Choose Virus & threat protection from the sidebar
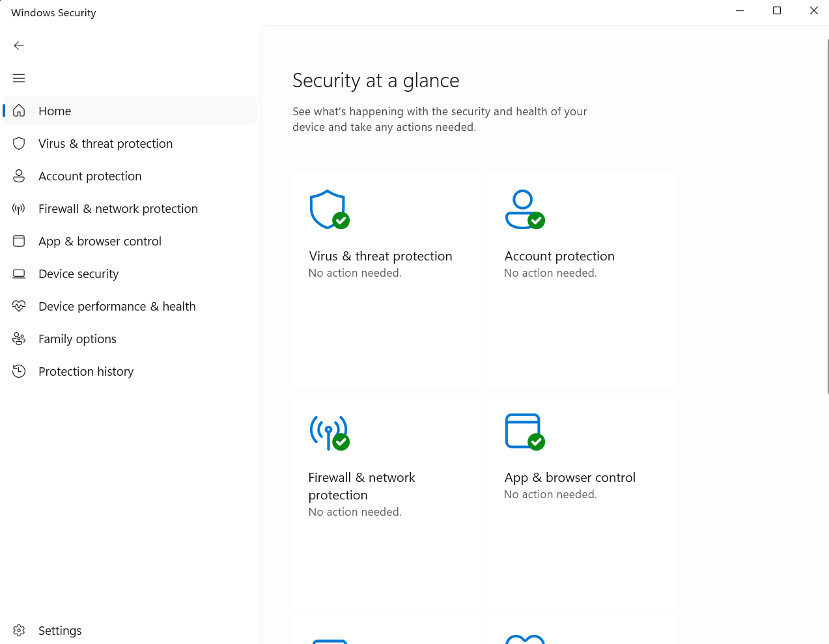 point(105,143)
